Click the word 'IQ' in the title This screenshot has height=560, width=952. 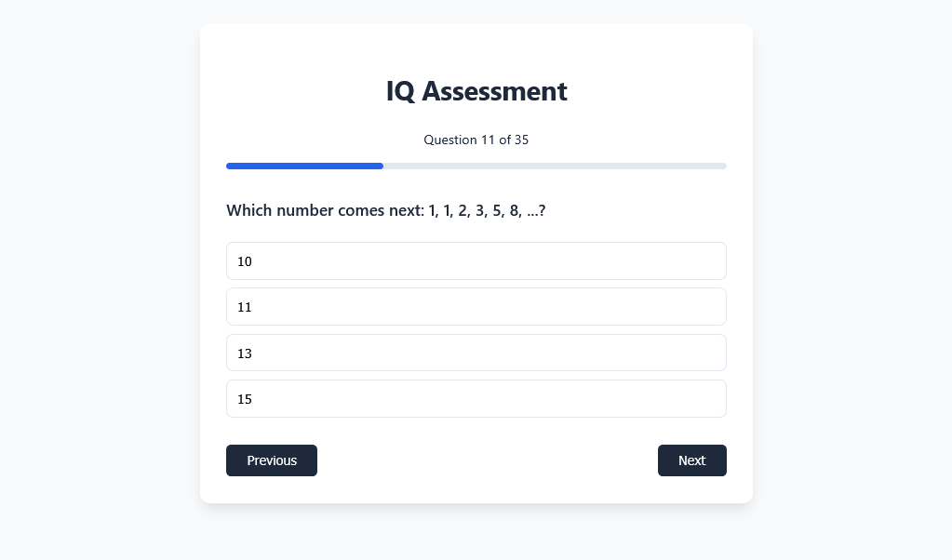click(400, 91)
